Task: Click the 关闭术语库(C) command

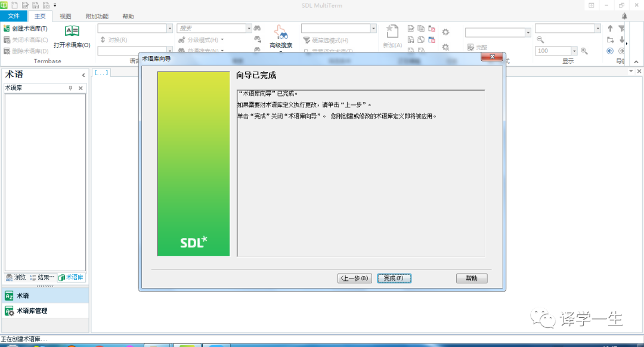Action: tap(26, 40)
